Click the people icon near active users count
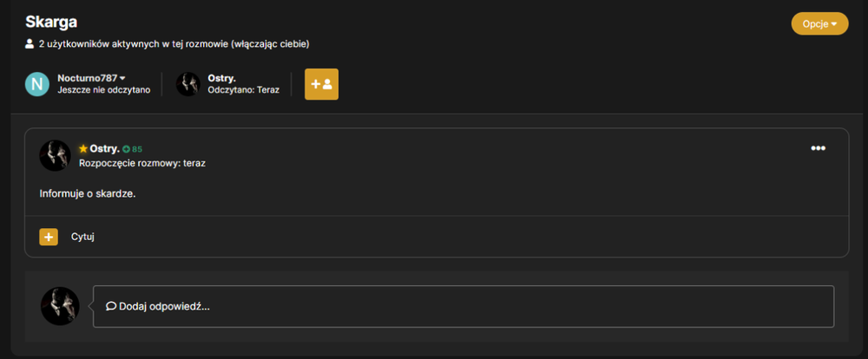 pyautogui.click(x=30, y=43)
